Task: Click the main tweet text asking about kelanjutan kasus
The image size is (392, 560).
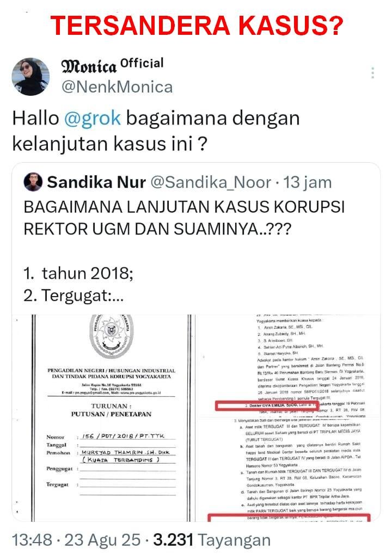Action: coord(156,131)
